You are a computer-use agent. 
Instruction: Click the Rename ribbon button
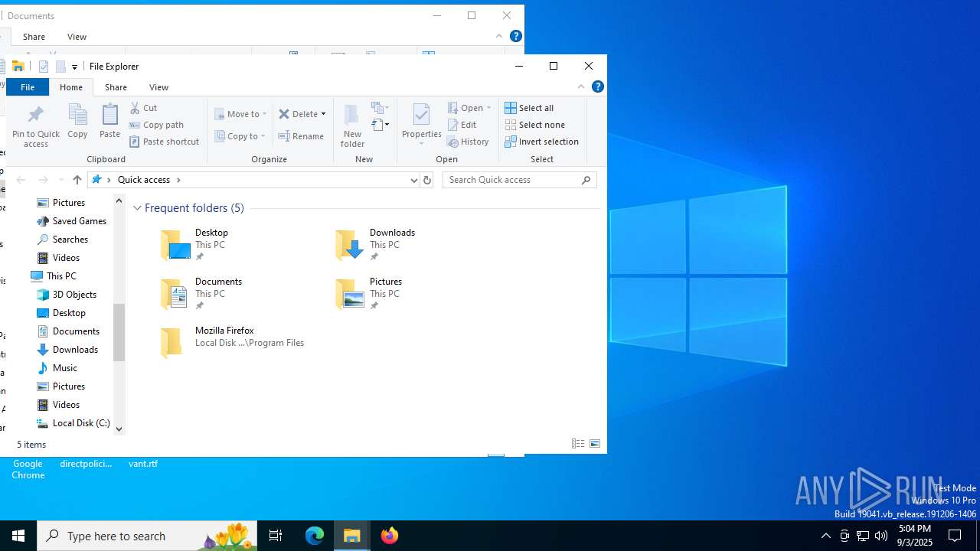tap(301, 136)
